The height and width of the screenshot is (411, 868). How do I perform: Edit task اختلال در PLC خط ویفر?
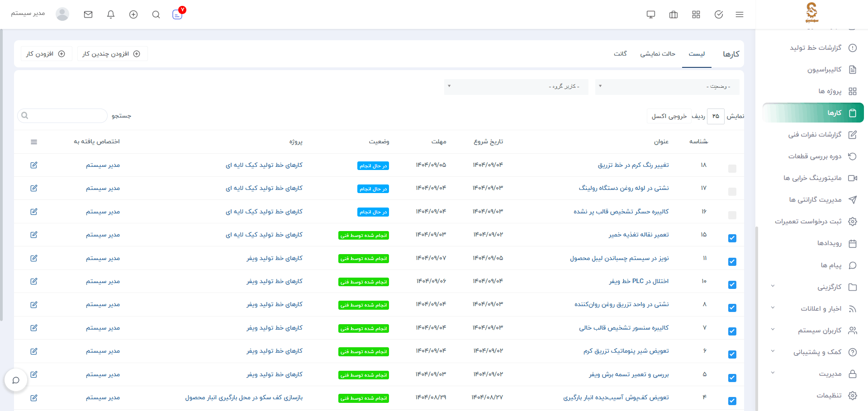[x=34, y=281]
